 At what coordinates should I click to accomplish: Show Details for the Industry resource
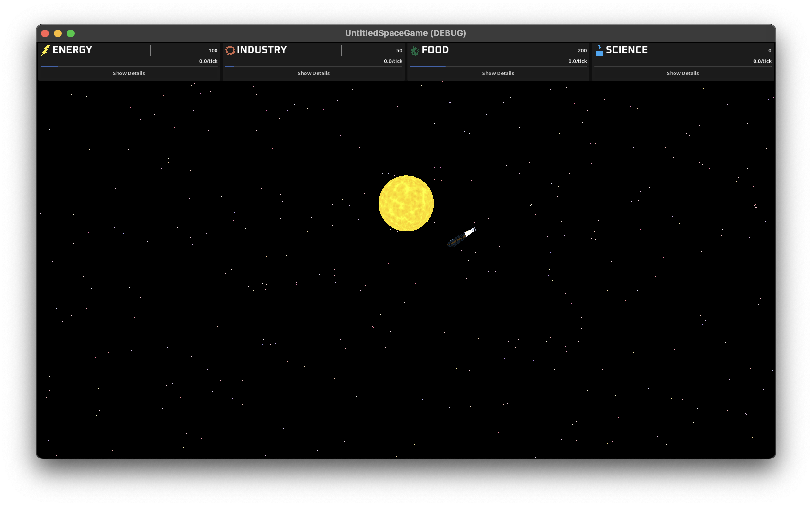pyautogui.click(x=313, y=73)
